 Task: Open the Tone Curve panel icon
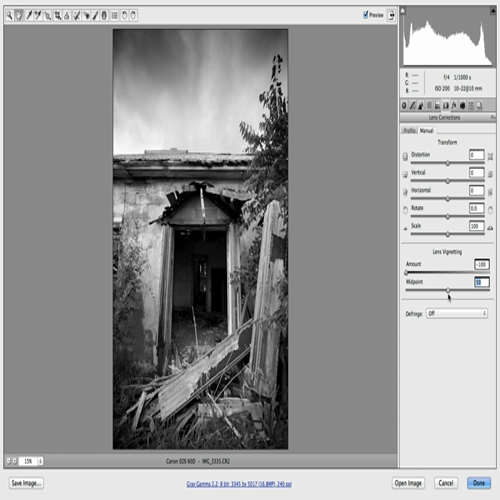pos(413,106)
